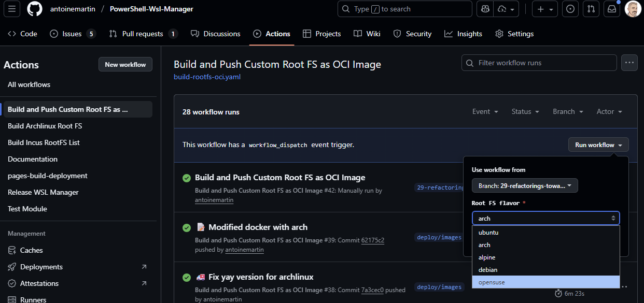
Task: Choose opensuse from flavor list
Action: (545, 282)
